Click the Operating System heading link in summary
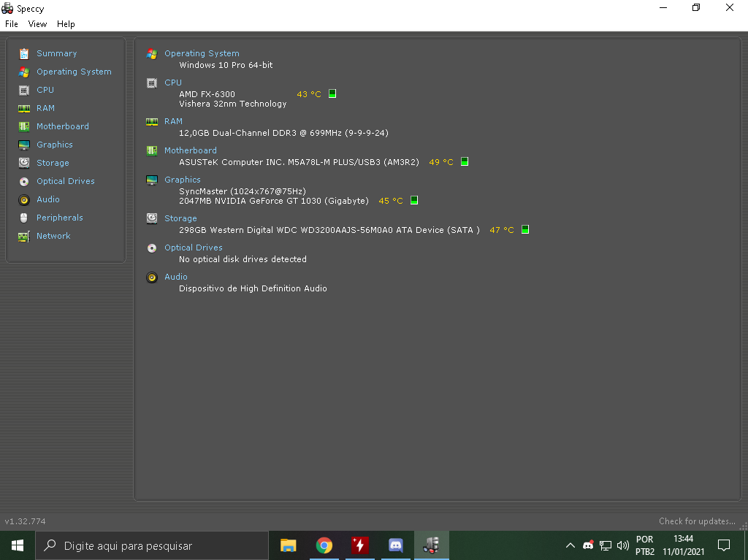Viewport: 748px width, 560px height. coord(202,53)
